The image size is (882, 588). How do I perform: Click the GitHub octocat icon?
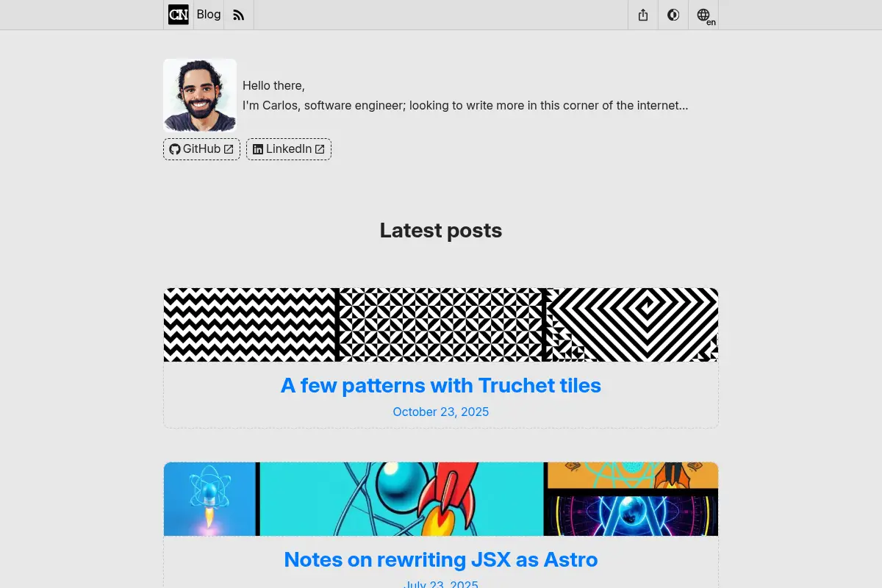[x=175, y=149]
